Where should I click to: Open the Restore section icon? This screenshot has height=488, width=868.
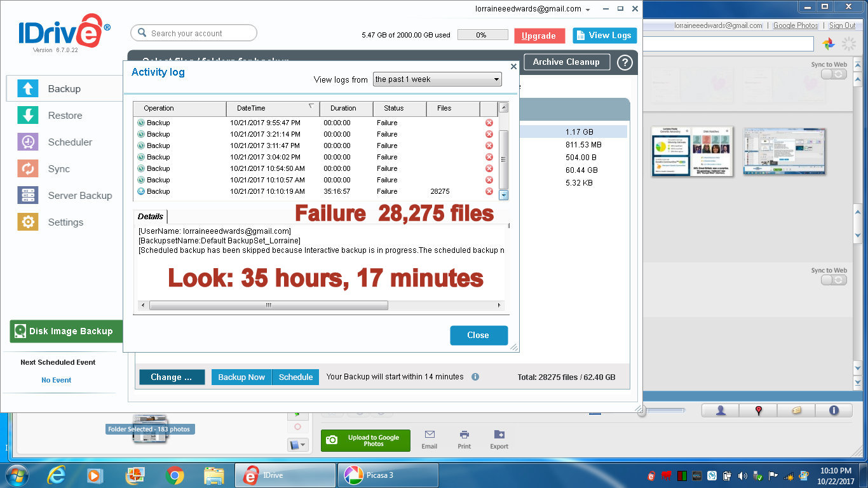[28, 116]
